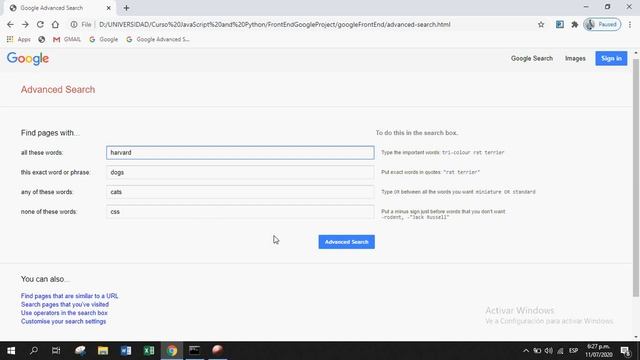This screenshot has width=640, height=360.
Task: Open Windows taskbar search
Action: (x=34, y=351)
